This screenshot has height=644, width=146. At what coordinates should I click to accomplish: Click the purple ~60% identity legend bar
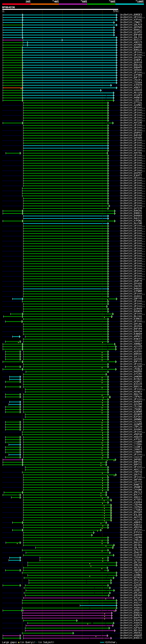tap(73, 4)
